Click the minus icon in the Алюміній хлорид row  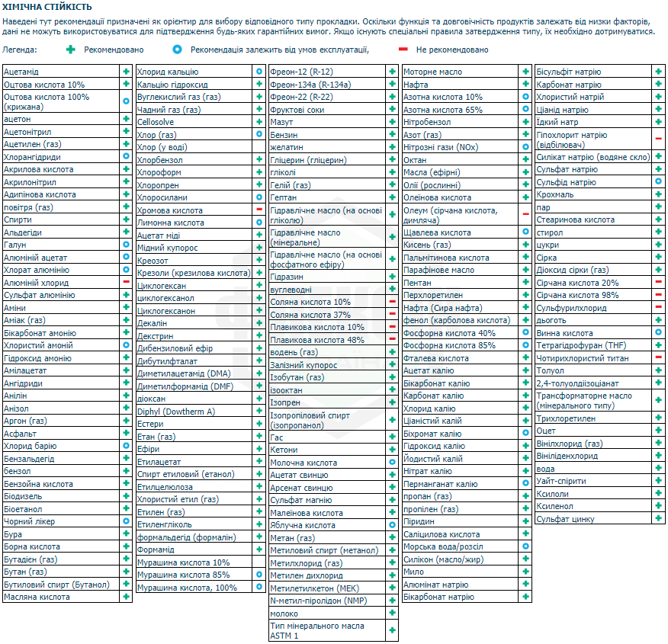tap(126, 282)
